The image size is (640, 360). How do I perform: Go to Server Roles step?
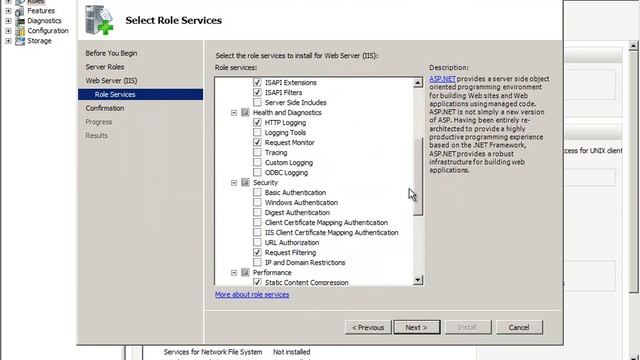[105, 67]
